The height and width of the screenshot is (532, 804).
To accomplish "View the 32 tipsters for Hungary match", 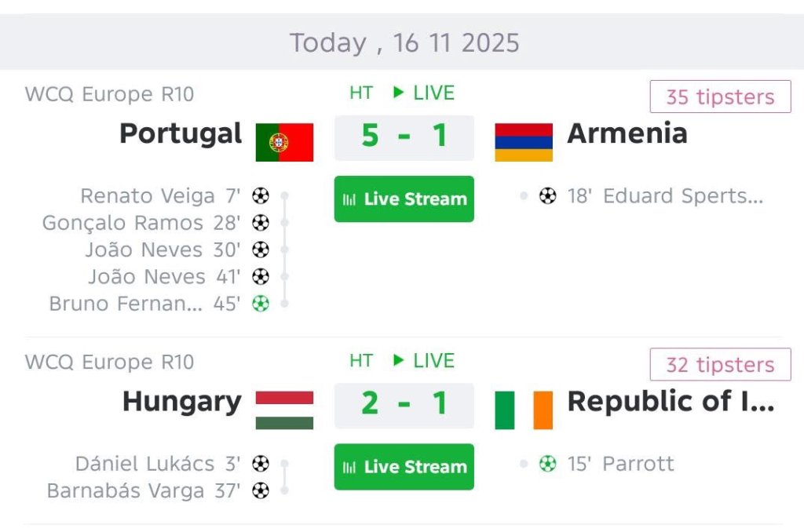I will [720, 365].
